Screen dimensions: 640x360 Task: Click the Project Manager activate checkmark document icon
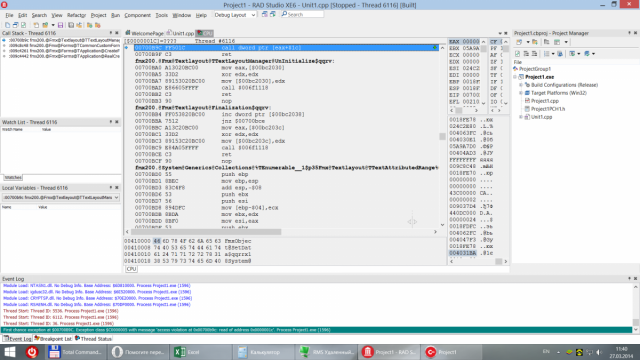(518, 53)
